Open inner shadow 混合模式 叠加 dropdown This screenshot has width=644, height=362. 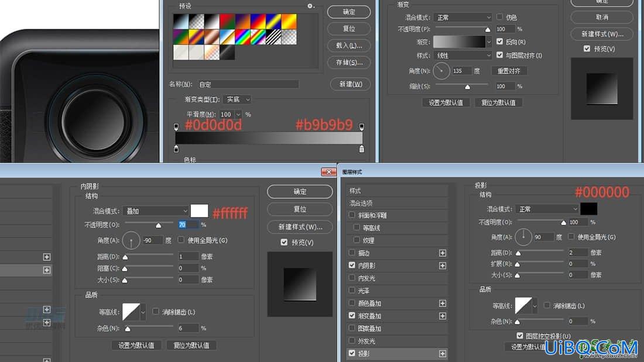156,211
